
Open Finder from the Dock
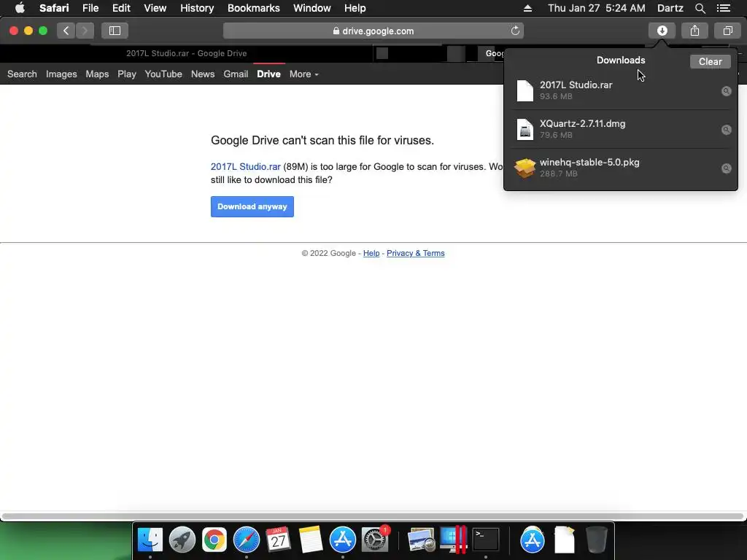click(x=150, y=540)
